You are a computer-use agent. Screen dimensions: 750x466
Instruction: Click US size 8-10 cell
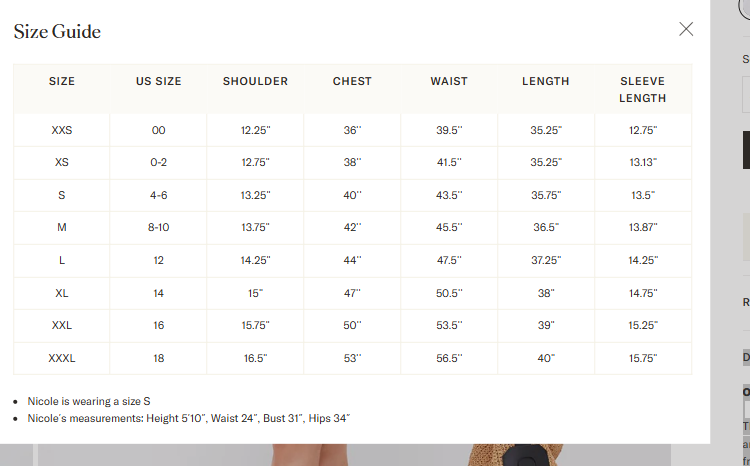pos(159,228)
